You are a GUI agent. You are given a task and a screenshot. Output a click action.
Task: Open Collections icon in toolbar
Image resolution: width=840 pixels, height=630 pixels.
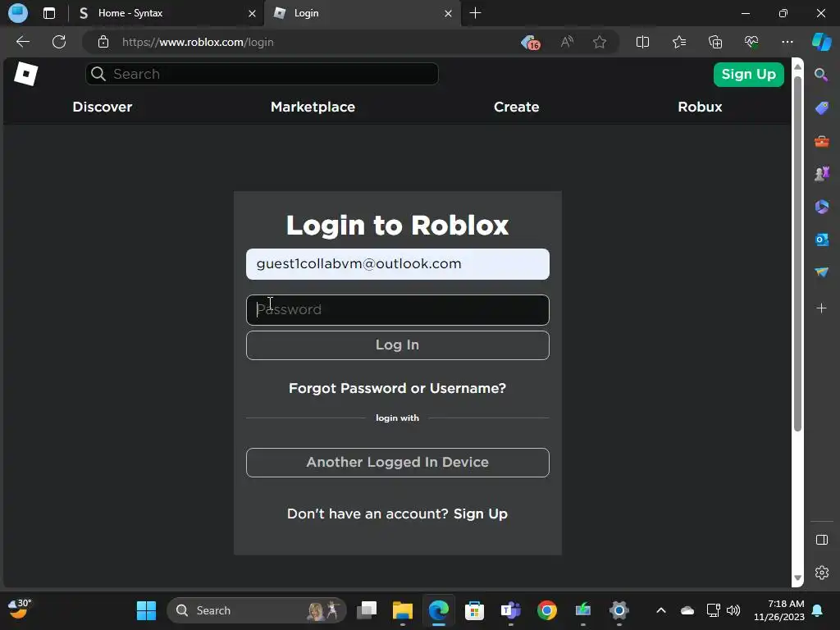pos(715,42)
